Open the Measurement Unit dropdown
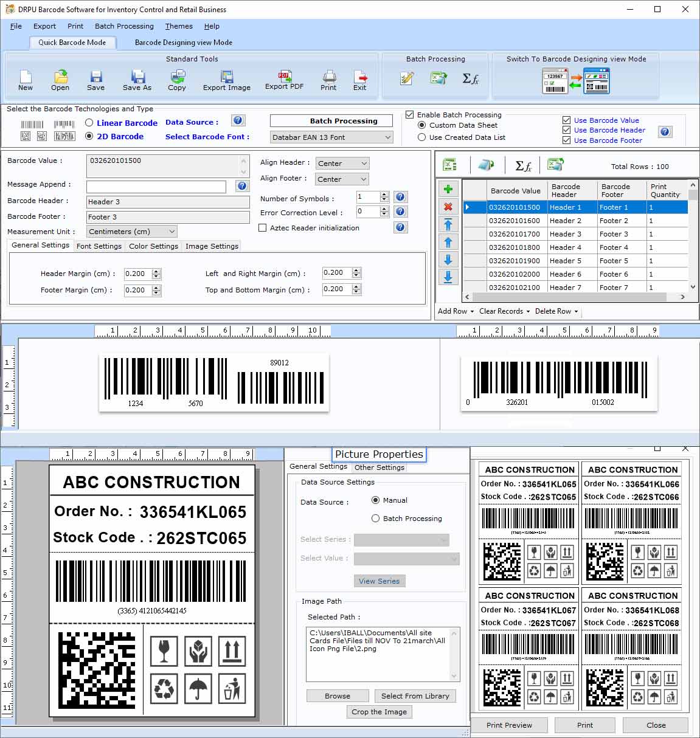 172,231
